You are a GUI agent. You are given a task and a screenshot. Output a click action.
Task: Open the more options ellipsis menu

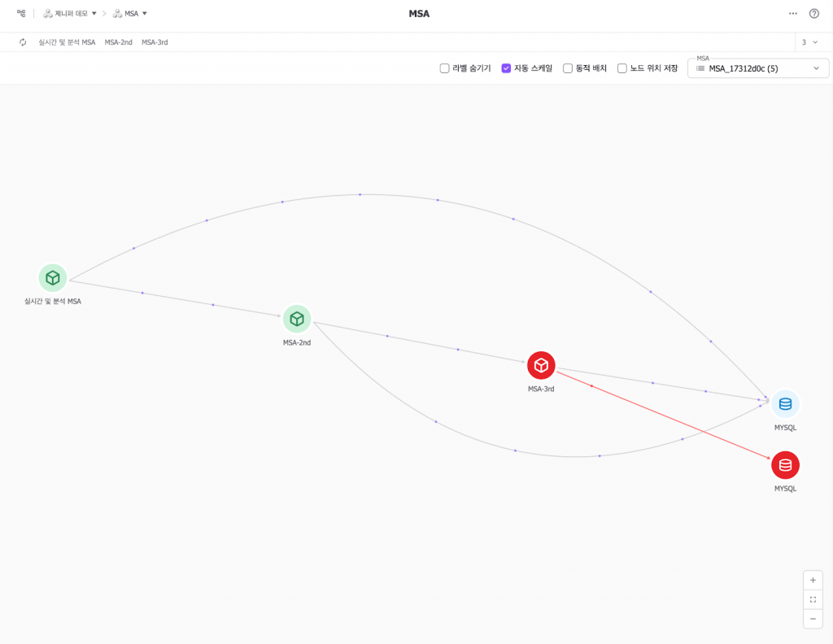coord(793,14)
